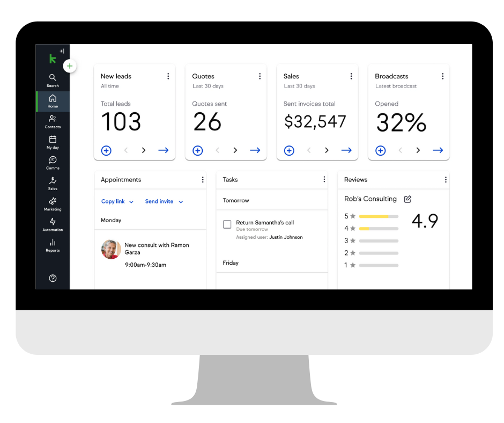Open Marketing megaphone icon
This screenshot has height=423, width=504.
53,203
